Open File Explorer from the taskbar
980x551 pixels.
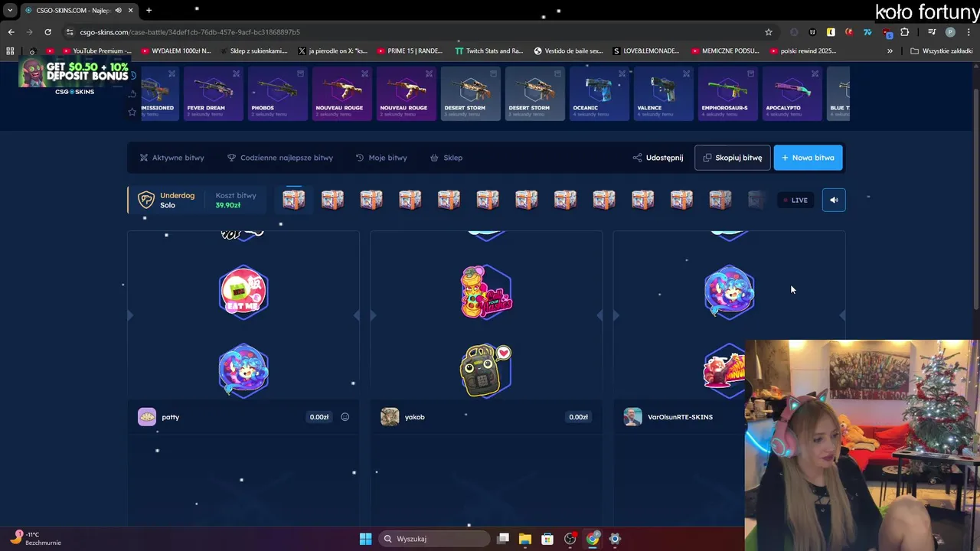pyautogui.click(x=524, y=539)
